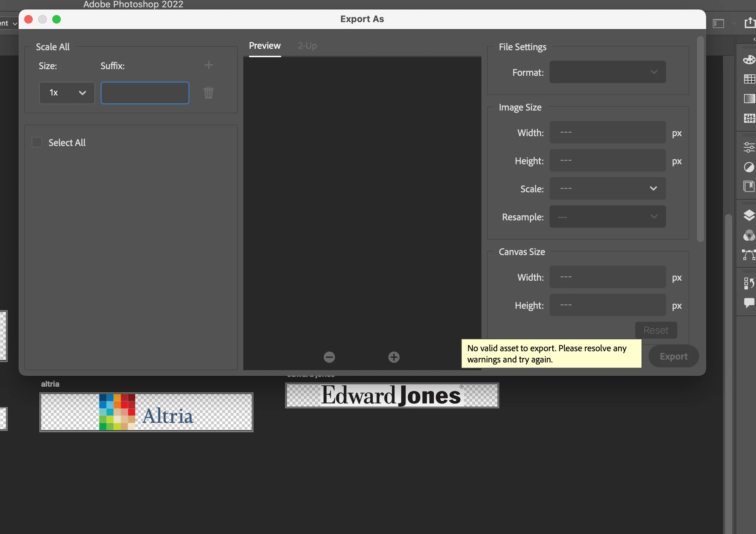This screenshot has height=534, width=756.
Task: Open the Channels panel icon
Action: (x=749, y=235)
